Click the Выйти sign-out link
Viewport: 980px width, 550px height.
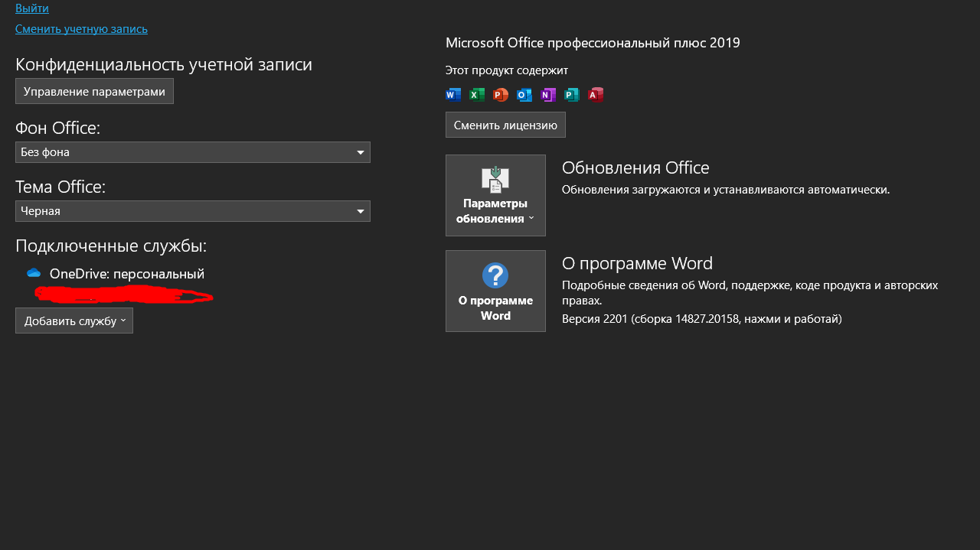point(32,8)
